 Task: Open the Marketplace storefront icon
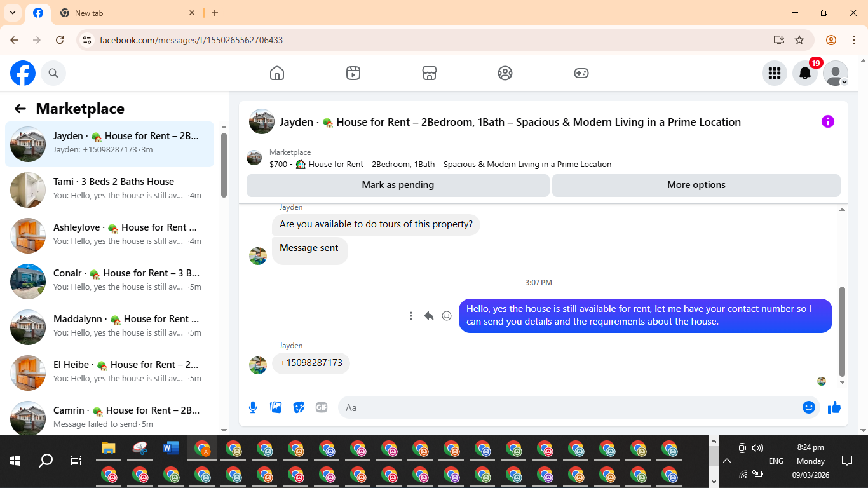[430, 73]
